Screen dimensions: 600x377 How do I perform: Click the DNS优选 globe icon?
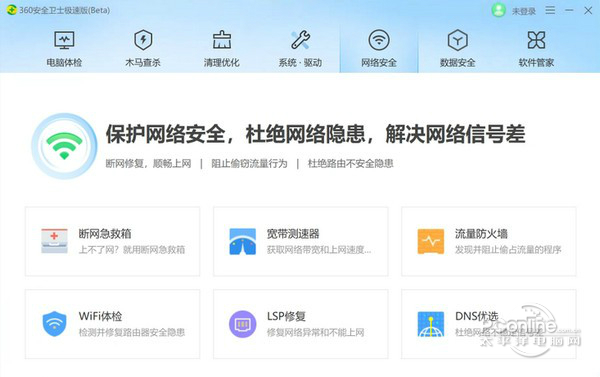[431, 324]
